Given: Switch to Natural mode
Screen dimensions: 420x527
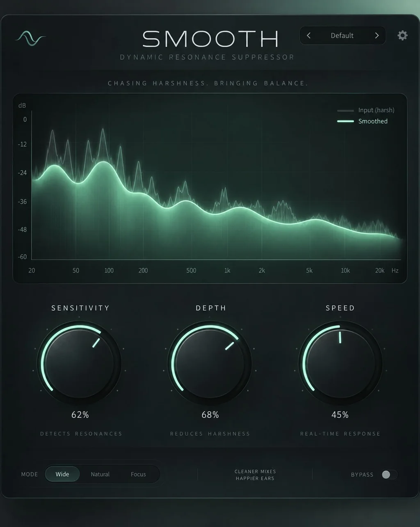Looking at the screenshot, I should coord(100,474).
